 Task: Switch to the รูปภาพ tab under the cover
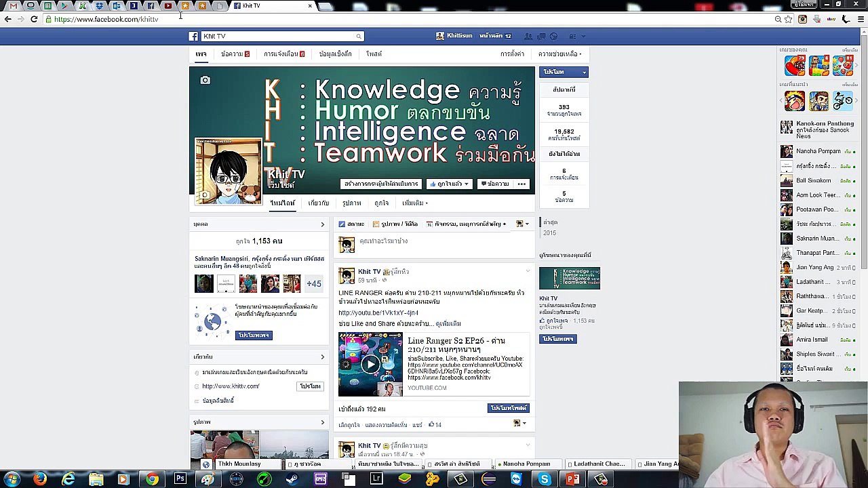coord(351,203)
